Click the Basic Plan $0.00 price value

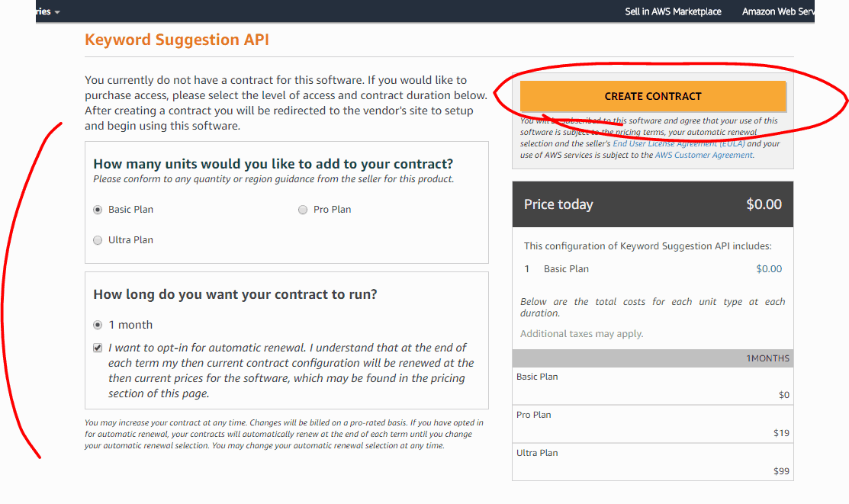tap(769, 269)
